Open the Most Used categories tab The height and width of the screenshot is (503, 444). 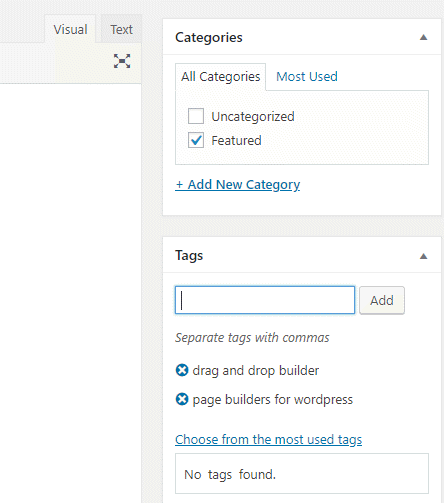coord(307,77)
